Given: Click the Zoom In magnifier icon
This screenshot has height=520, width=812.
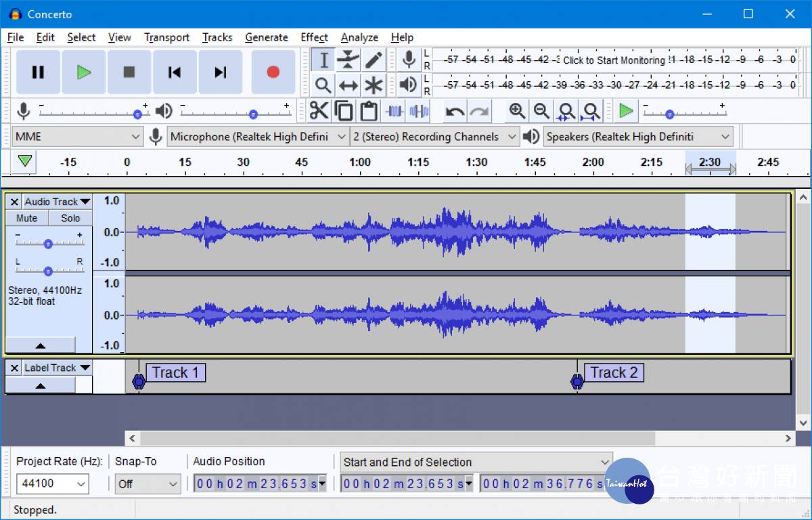Looking at the screenshot, I should (x=517, y=110).
